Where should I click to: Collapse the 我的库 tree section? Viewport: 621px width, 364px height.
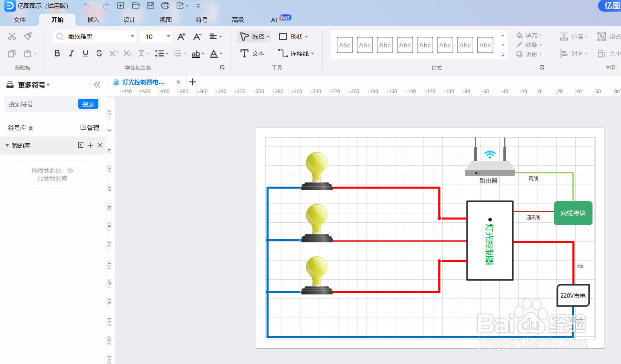7,145
